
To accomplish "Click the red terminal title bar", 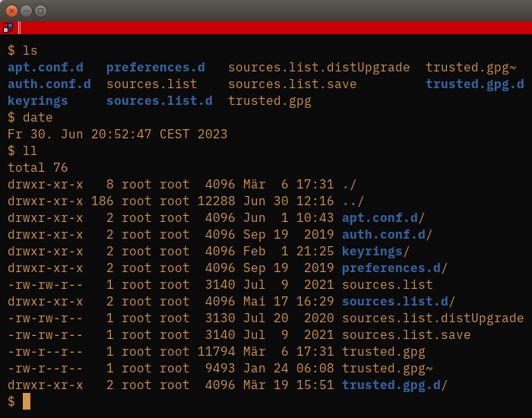I will tap(275, 27).
